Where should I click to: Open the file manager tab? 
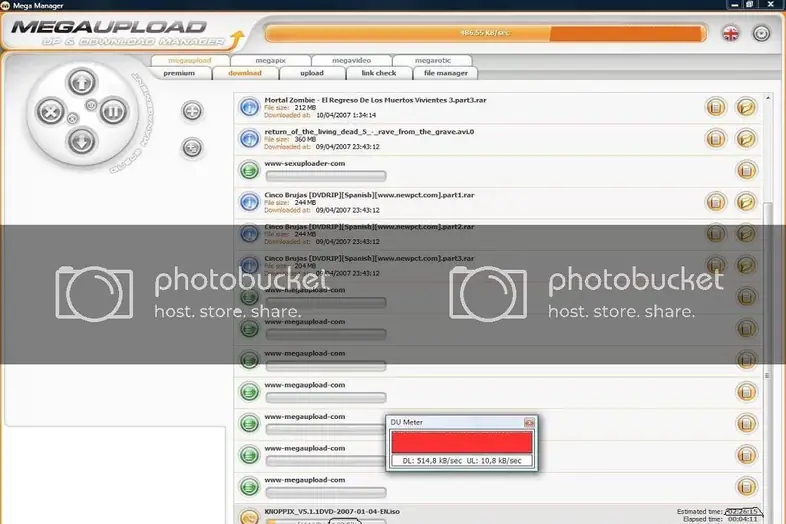click(446, 73)
